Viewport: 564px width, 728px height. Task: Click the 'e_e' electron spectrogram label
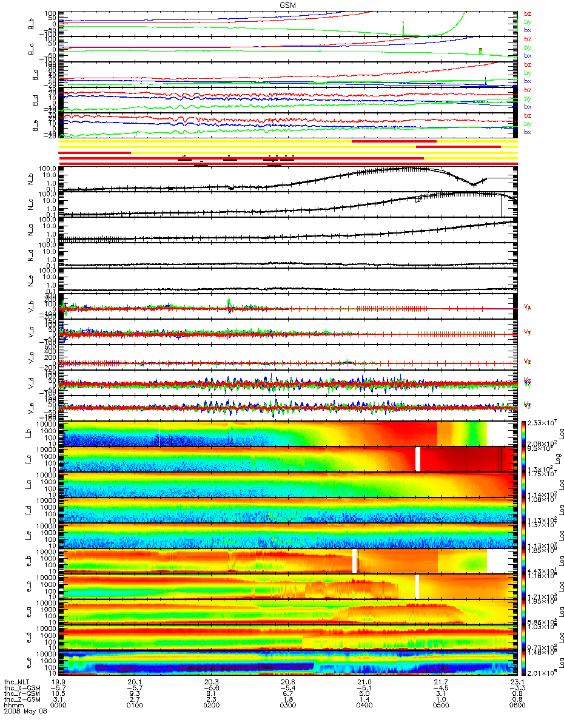pos(30,663)
